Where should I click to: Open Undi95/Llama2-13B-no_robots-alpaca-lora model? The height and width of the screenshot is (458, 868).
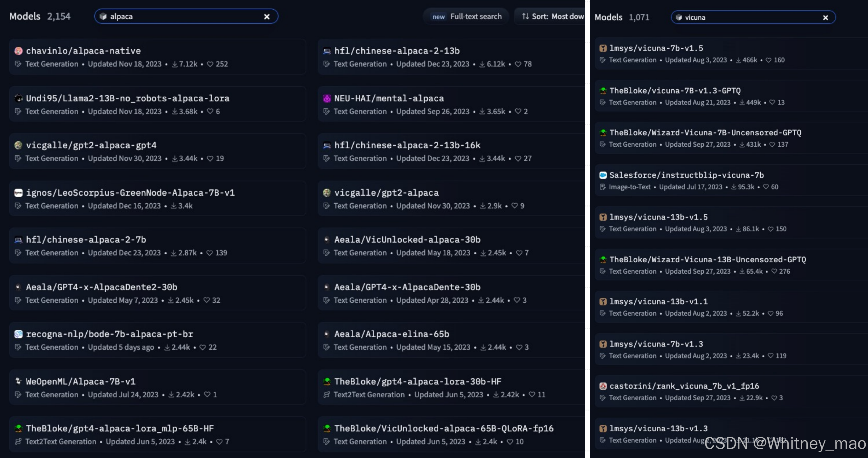[128, 98]
